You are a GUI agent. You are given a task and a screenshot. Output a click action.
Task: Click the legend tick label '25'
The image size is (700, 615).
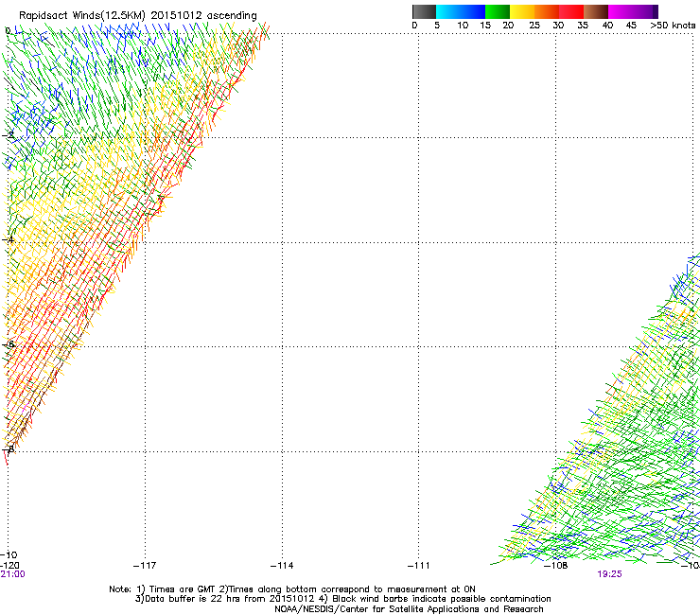click(x=534, y=26)
